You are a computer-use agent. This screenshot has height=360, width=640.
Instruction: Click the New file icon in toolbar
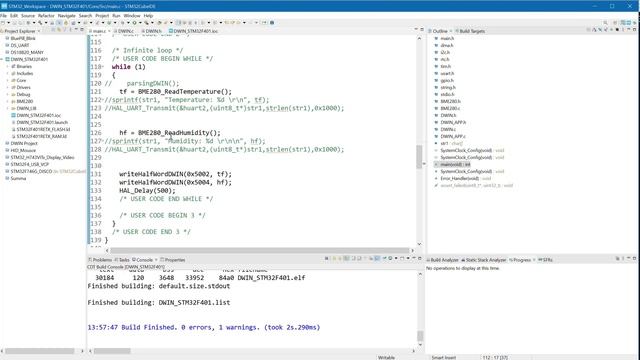point(3,22)
